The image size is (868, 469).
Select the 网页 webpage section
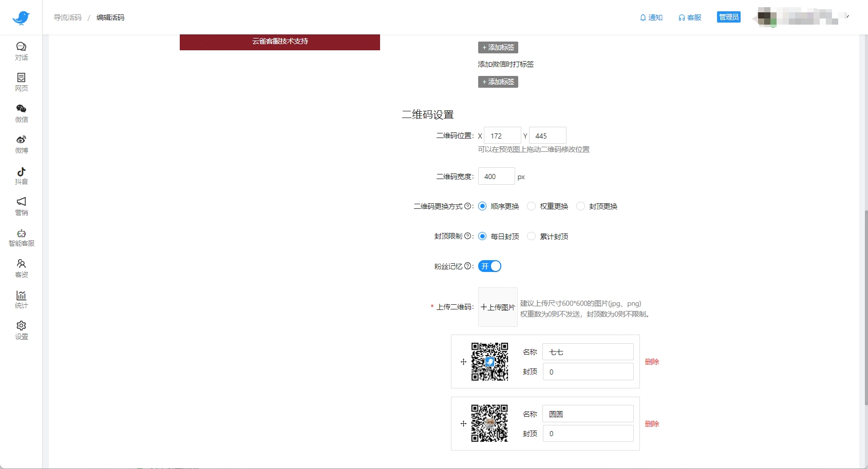[21, 82]
